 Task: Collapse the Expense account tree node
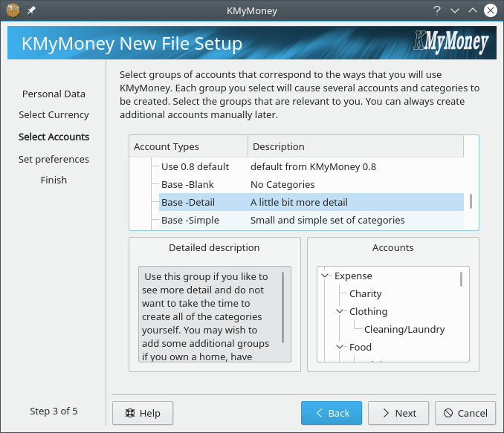click(x=325, y=276)
